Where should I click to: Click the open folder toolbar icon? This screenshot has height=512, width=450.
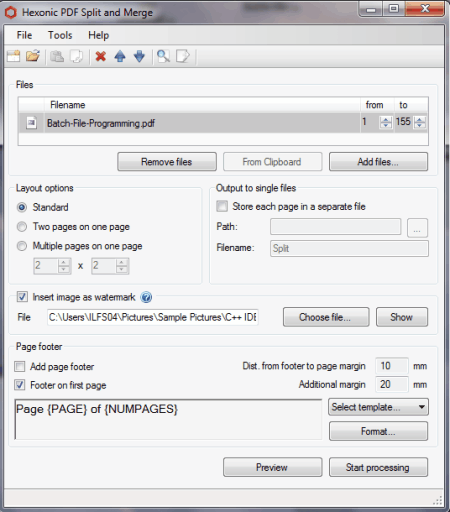click(x=33, y=56)
